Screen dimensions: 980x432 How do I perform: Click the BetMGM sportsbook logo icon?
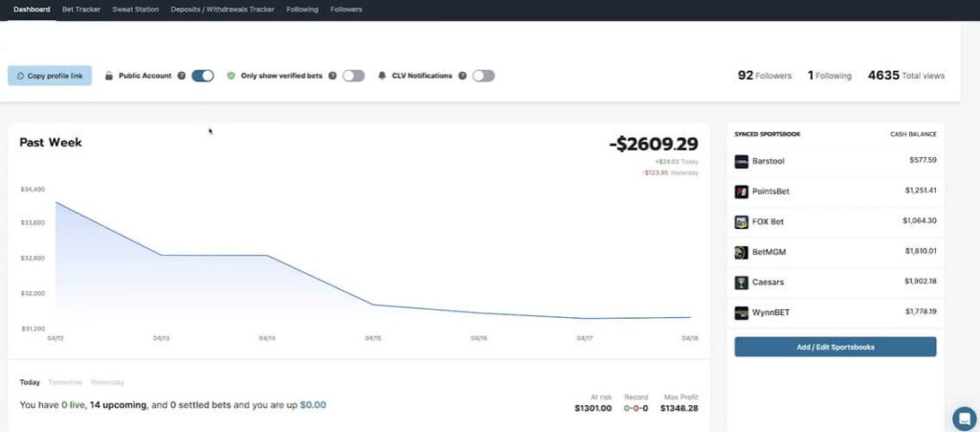(x=741, y=252)
